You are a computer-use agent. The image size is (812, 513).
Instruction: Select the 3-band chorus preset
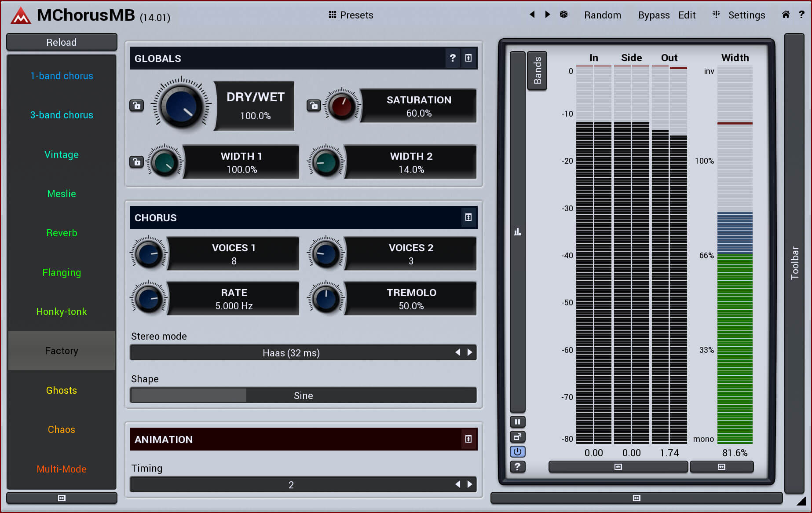point(62,115)
